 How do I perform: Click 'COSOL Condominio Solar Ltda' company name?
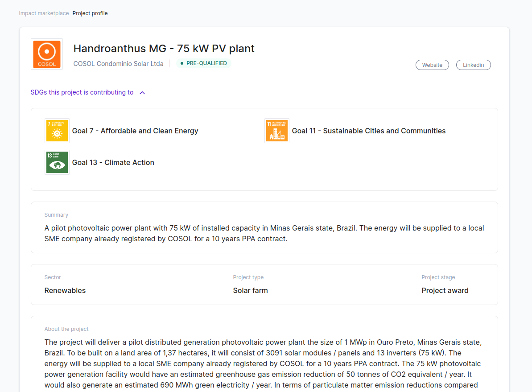coord(119,64)
